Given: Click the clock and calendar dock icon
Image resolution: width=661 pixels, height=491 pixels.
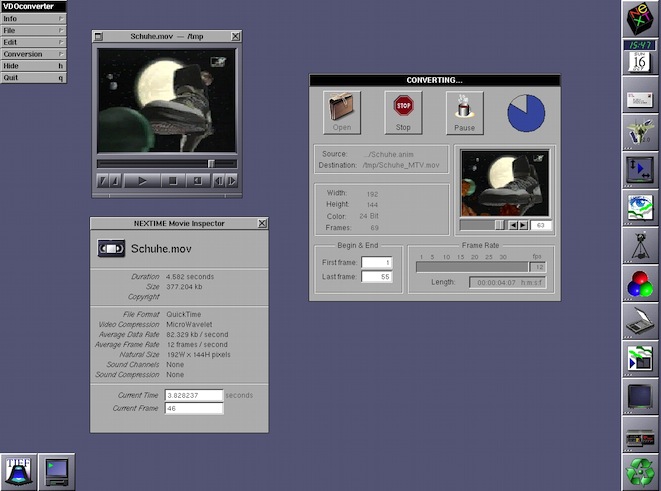Looking at the screenshot, I should click(640, 56).
